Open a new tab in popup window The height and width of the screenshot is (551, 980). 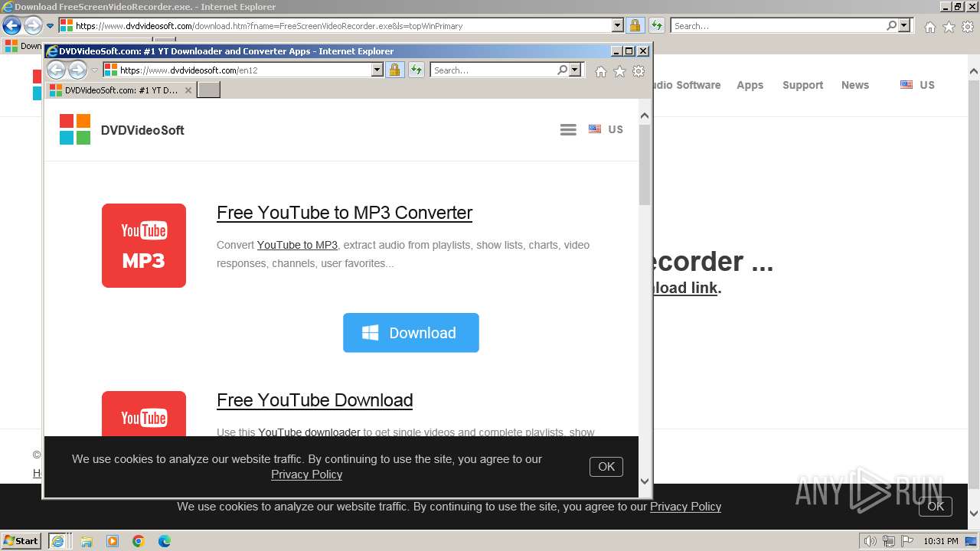(209, 90)
